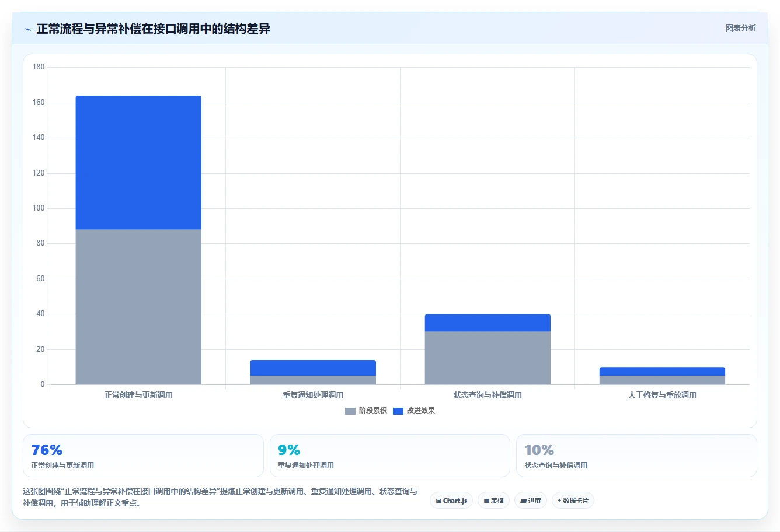Click the 状态查询与补偿调用 axis label
The height and width of the screenshot is (532, 780).
(487, 395)
